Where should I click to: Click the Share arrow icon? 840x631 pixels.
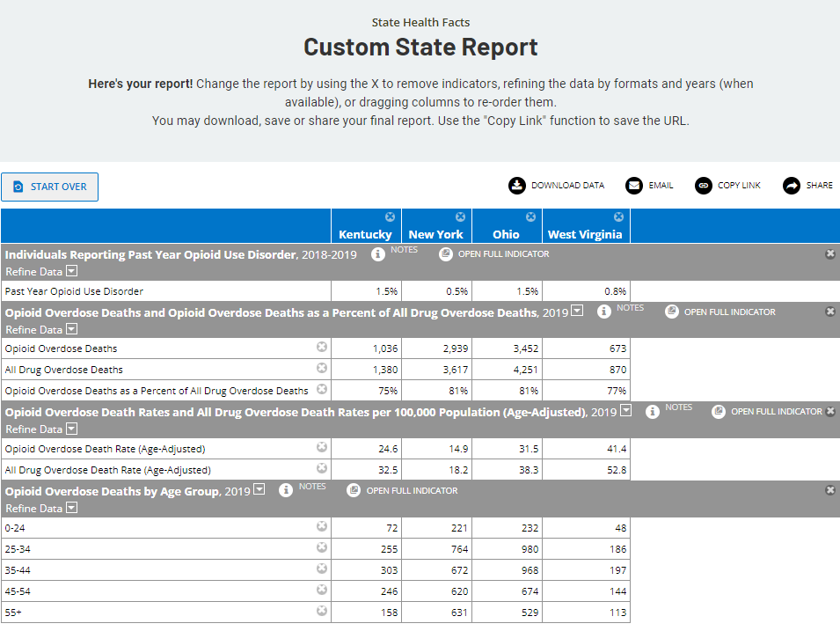click(x=792, y=186)
